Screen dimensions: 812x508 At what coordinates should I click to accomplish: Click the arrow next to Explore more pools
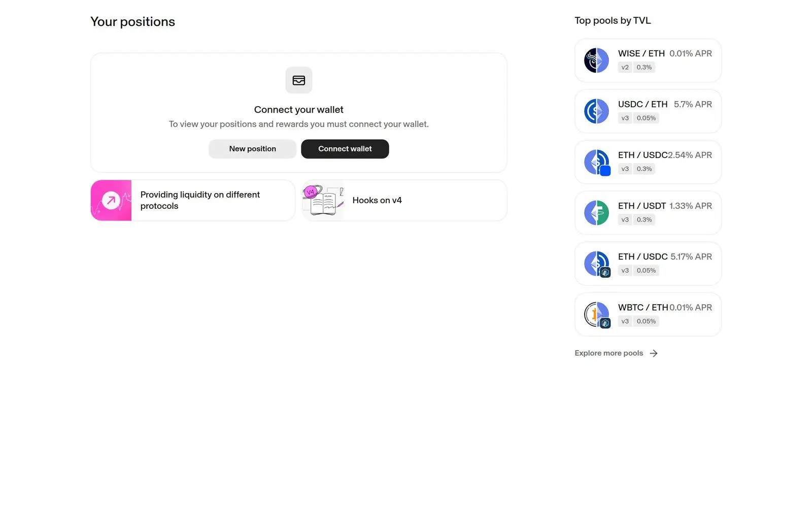(x=654, y=353)
